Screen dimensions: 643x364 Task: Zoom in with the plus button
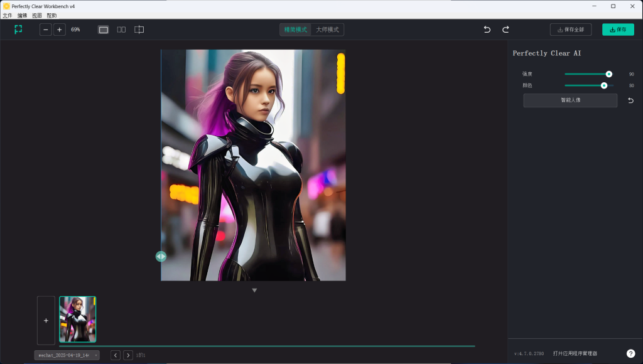pos(59,29)
